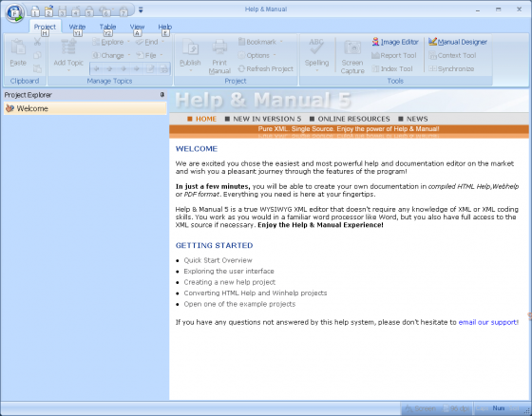Click Refresh Project icon
Screen dimensions: 532x416
tap(241, 69)
